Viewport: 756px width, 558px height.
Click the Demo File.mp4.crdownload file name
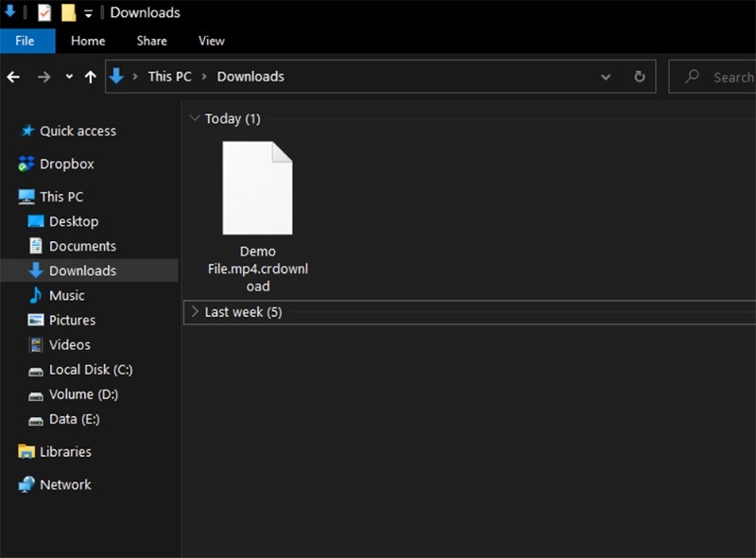point(258,269)
